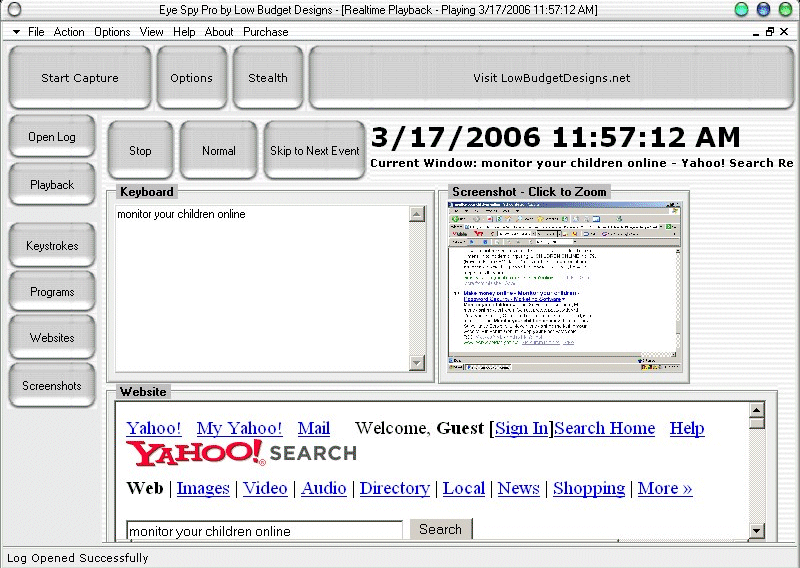Change the Normal playback speed button
This screenshot has width=800, height=568.
pyautogui.click(x=218, y=150)
